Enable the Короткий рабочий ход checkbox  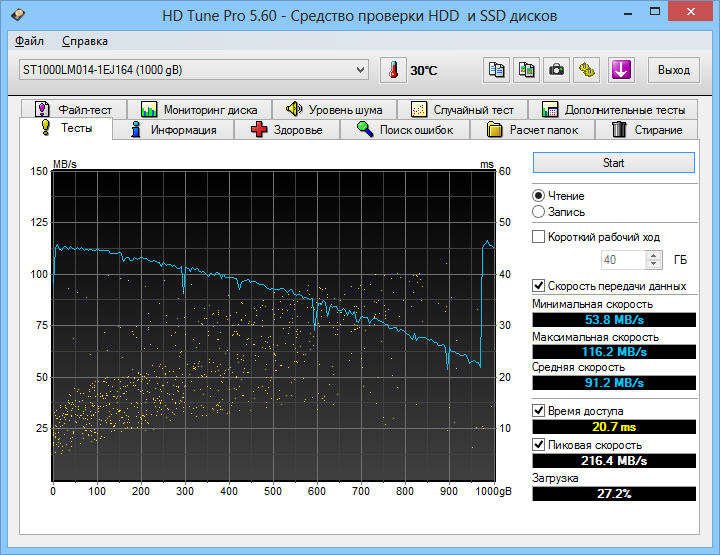pos(539,237)
